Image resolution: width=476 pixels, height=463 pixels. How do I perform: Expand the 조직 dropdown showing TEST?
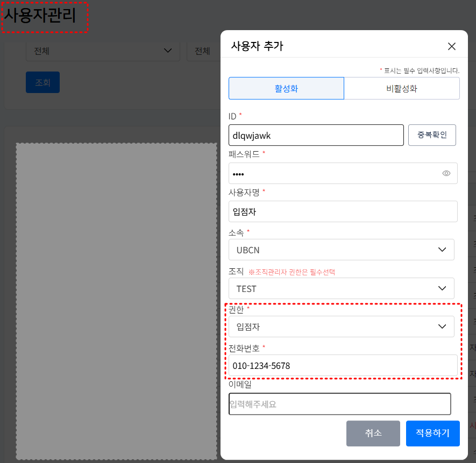(342, 288)
